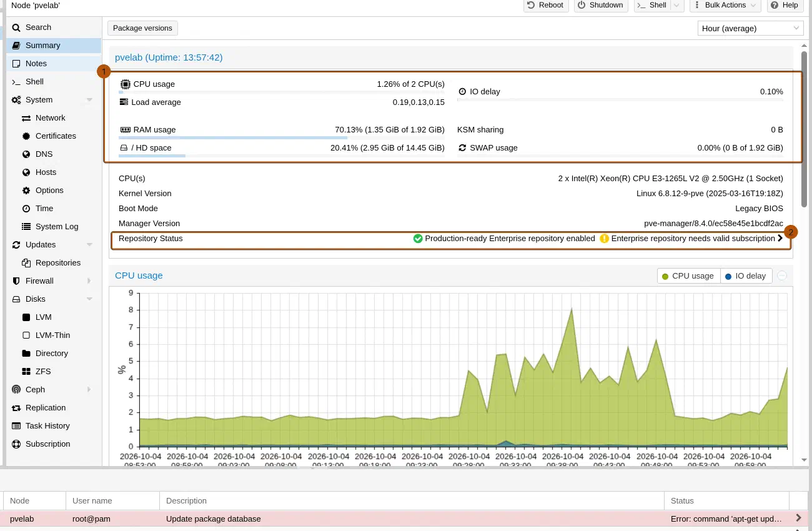Viewport: 812px width, 531px height.
Task: Open Replication sidebar entry
Action: [54, 408]
